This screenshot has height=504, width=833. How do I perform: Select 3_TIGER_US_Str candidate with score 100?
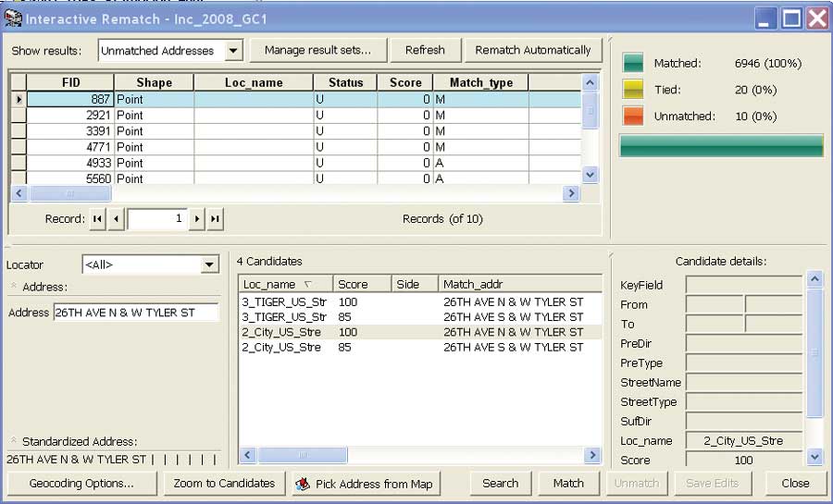tap(420, 301)
